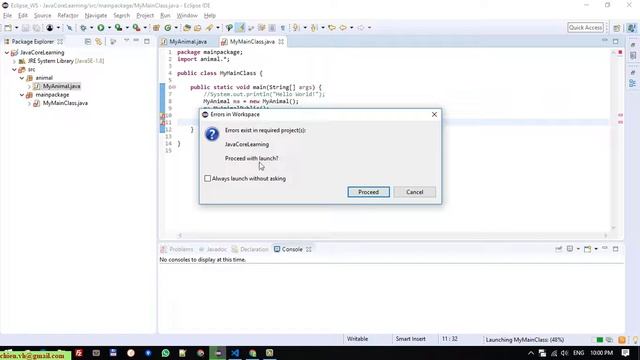The width and height of the screenshot is (640, 360).
Task: Click the Previous Annotation toolbar icon
Action: click(314, 28)
